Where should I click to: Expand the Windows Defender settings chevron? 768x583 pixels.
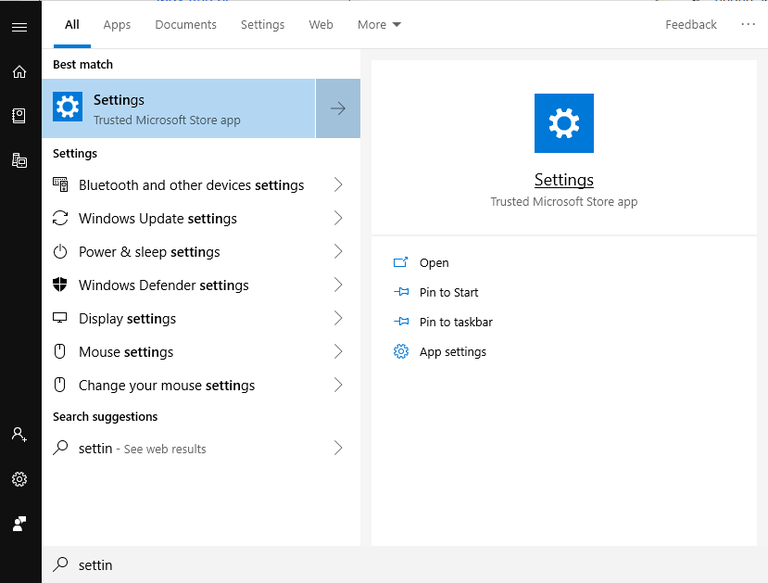(x=338, y=285)
